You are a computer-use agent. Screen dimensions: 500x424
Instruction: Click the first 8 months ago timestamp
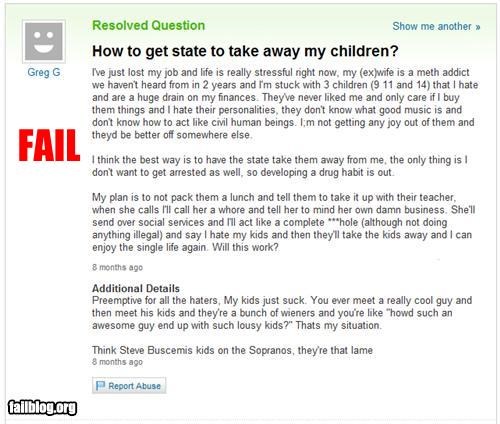point(117,267)
